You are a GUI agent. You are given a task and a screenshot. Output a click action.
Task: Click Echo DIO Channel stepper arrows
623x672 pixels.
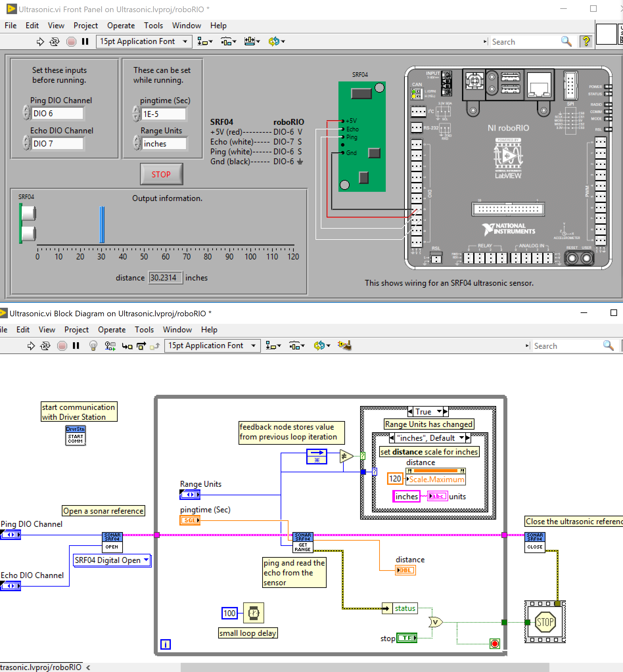(x=26, y=143)
